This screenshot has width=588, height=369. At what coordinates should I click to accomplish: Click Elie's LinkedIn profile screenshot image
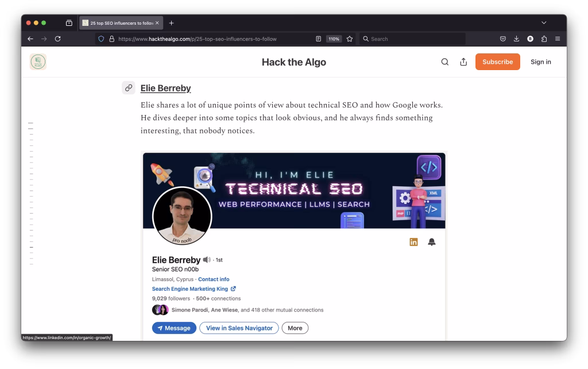tap(294, 246)
